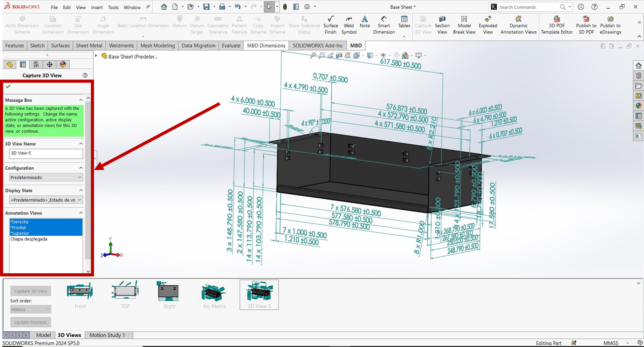Switch to the Sheet Metal tab

click(x=89, y=46)
